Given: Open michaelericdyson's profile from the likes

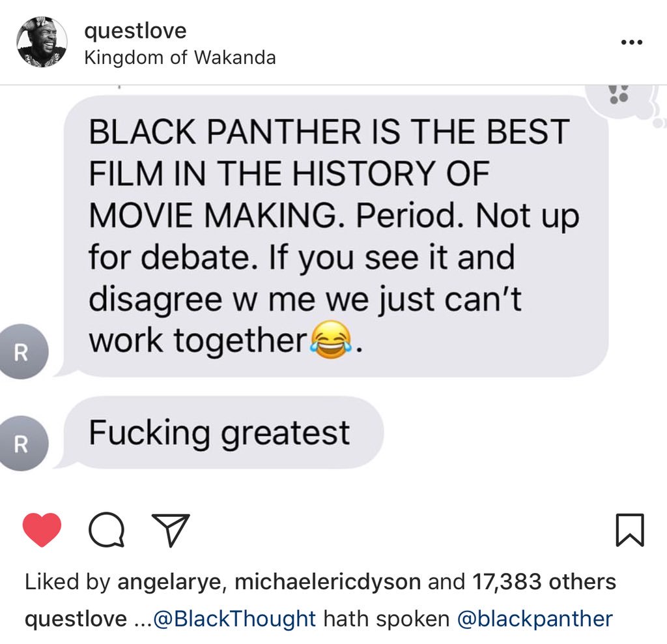Looking at the screenshot, I should tap(328, 582).
